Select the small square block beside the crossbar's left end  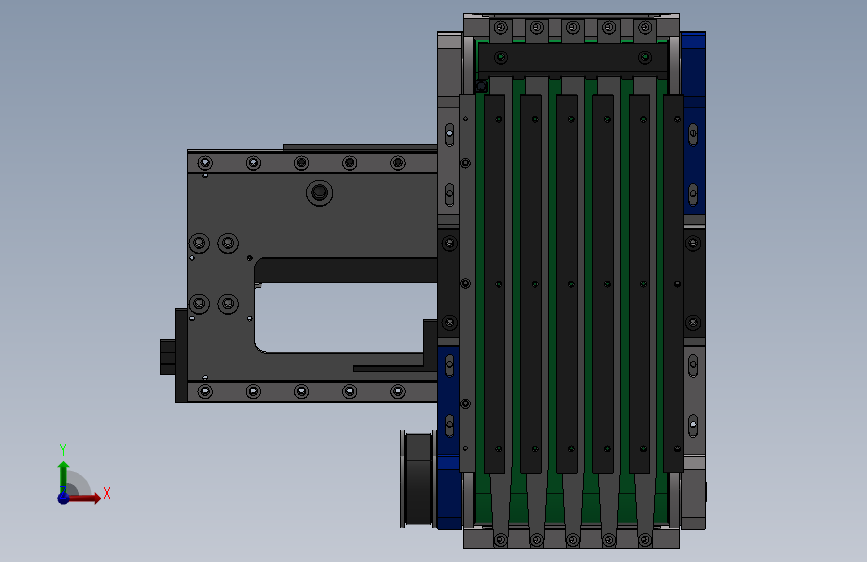click(x=481, y=86)
